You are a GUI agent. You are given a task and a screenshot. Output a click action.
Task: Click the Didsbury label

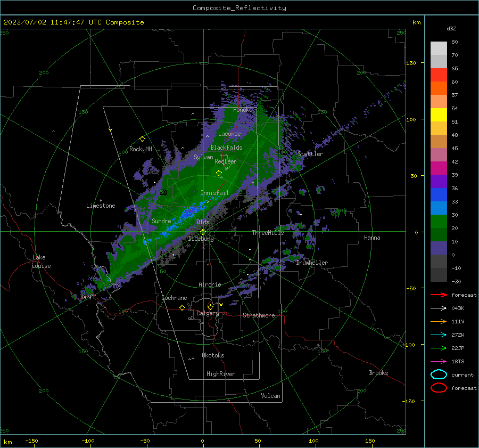[201, 239]
